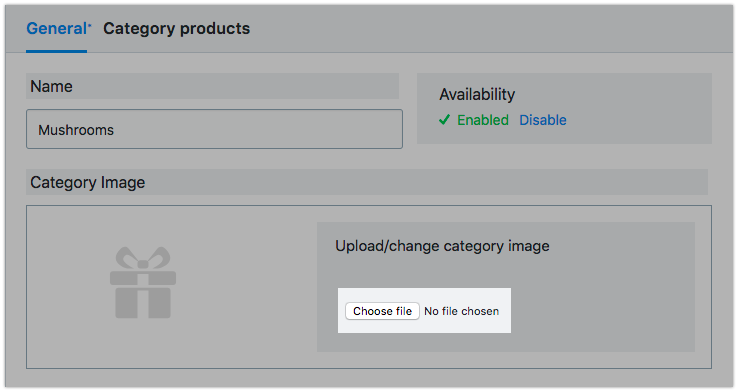
Task: Click the green Enabled checkmark icon
Action: [444, 120]
